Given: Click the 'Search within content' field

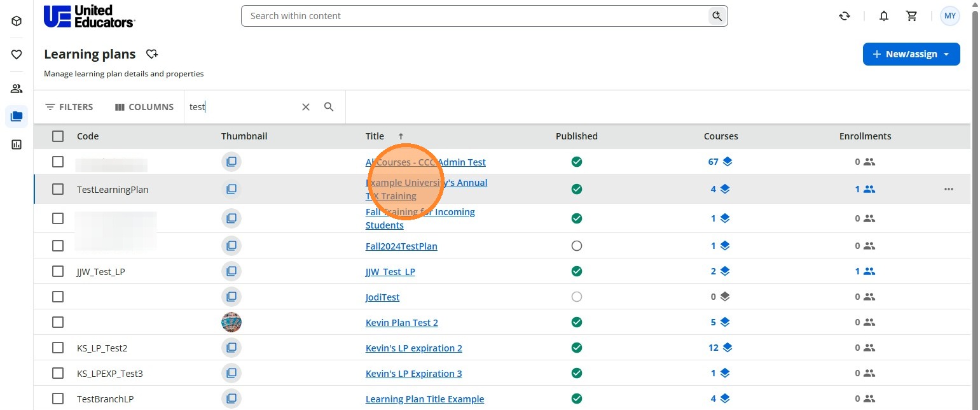Looking at the screenshot, I should click(475, 16).
